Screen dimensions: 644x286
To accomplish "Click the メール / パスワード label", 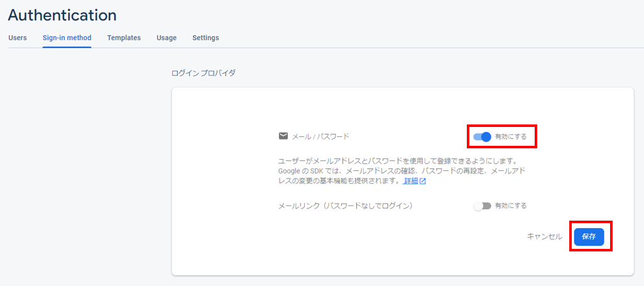I will (x=320, y=136).
